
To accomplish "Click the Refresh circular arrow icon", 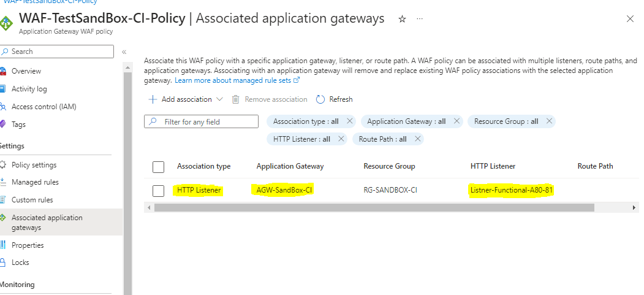I will (320, 99).
